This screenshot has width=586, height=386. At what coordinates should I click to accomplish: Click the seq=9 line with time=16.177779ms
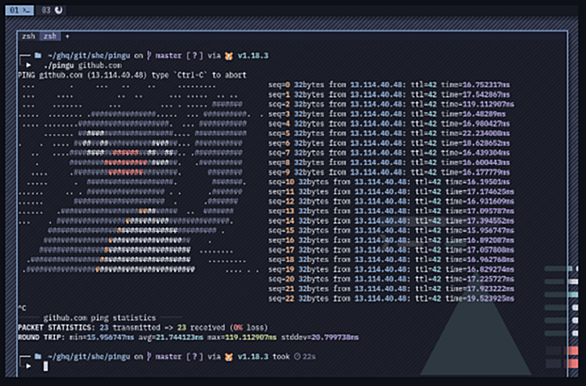click(389, 172)
